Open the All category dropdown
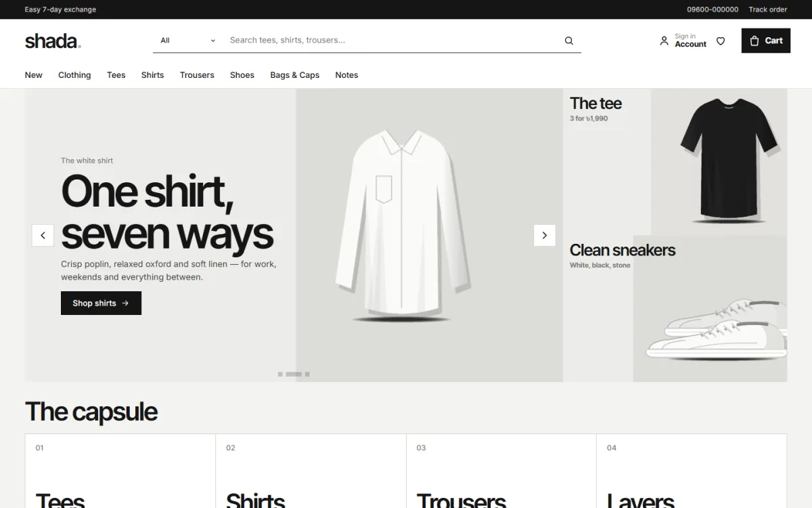The width and height of the screenshot is (812, 508). tap(187, 41)
